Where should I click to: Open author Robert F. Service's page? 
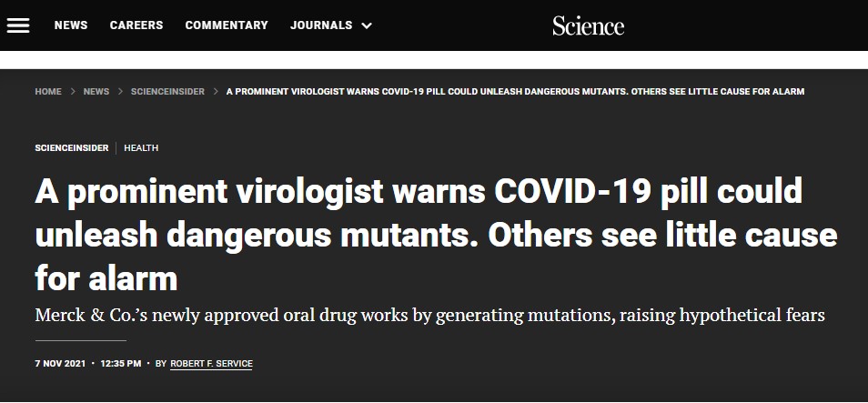(x=212, y=364)
